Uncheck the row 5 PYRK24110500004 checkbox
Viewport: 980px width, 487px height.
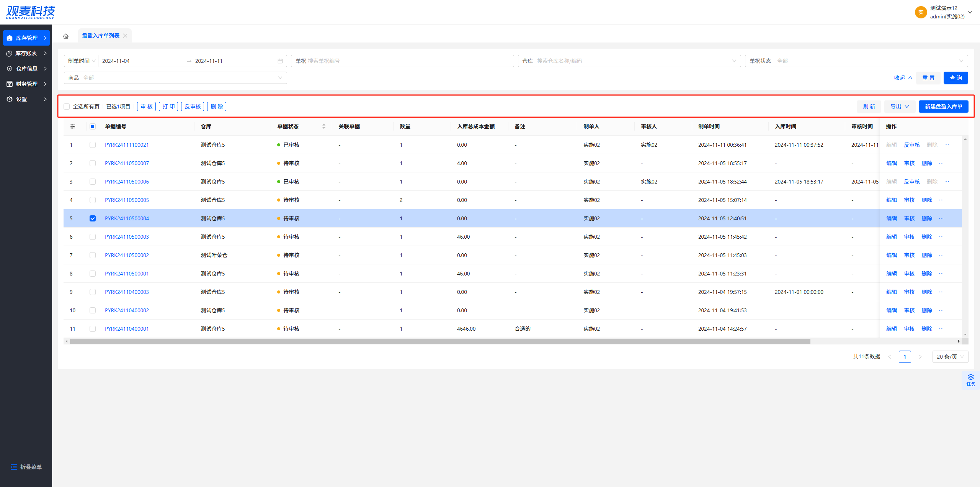(x=93, y=218)
